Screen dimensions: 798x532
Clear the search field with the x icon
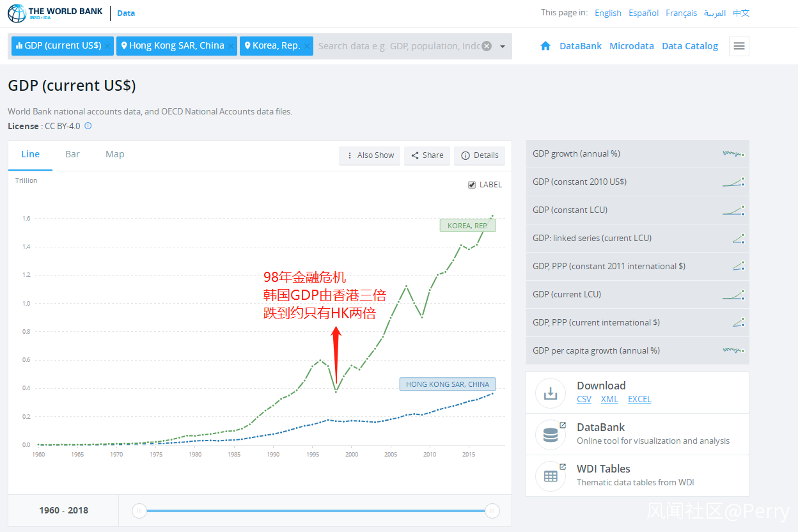[x=487, y=46]
